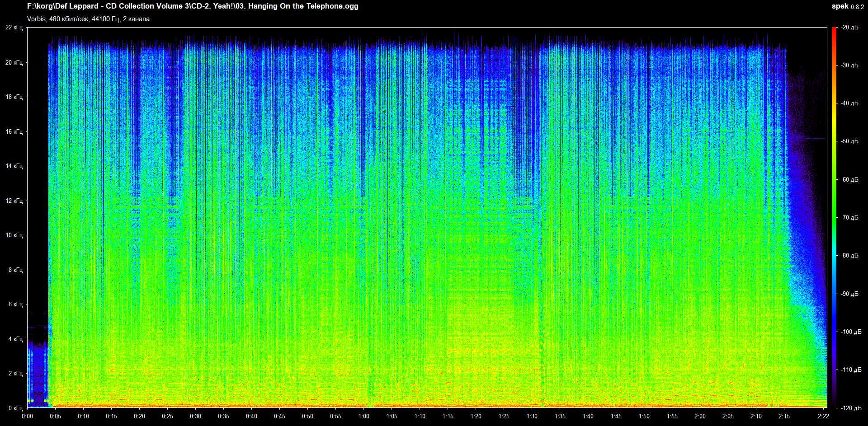
Task: Click the spek 0.8.2 version label
Action: coord(847,6)
